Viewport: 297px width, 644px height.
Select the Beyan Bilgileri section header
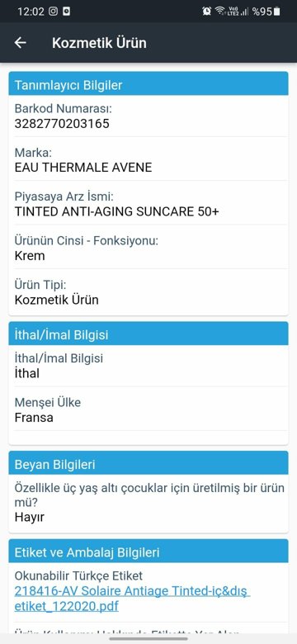[148, 463]
